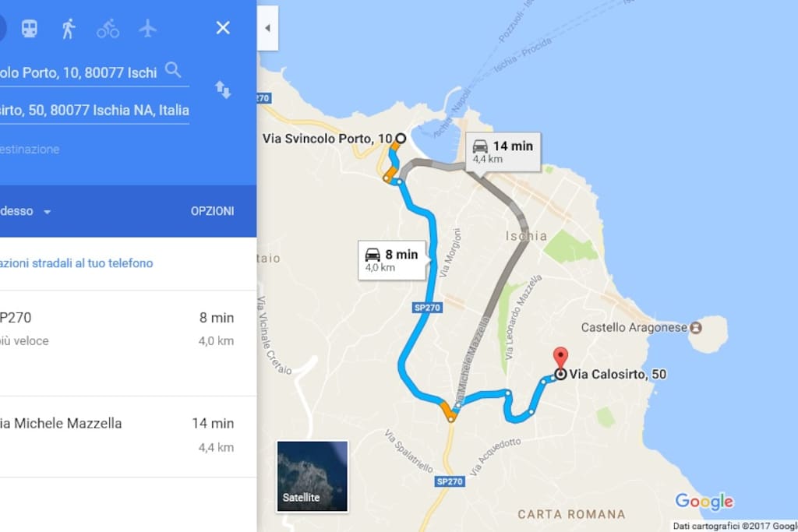Click the 8 min route label on map

pyautogui.click(x=392, y=260)
